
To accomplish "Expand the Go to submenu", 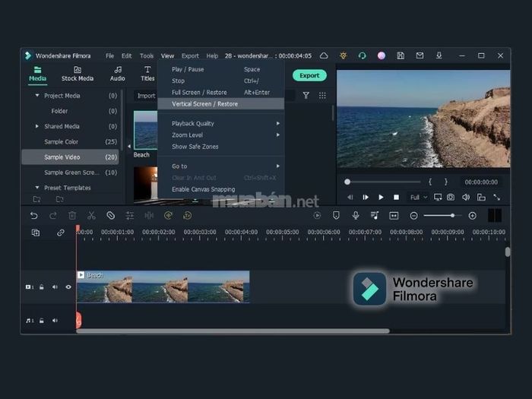I will [x=221, y=166].
